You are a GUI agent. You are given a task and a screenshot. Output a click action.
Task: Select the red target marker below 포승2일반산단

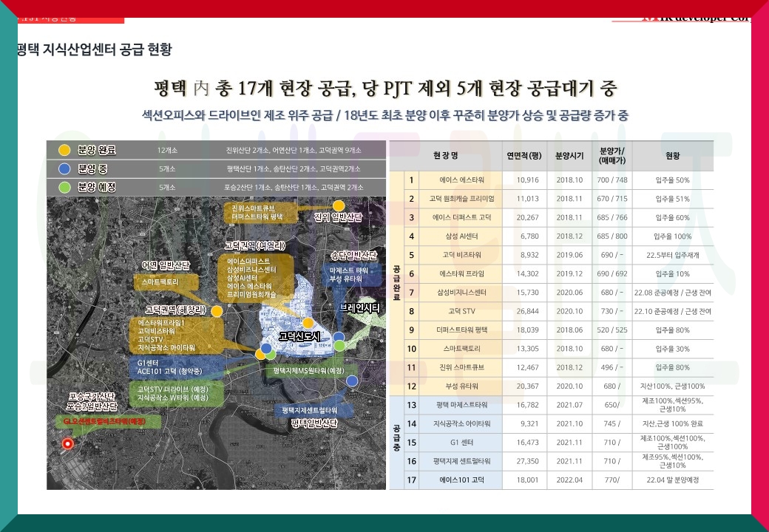[x=68, y=444]
